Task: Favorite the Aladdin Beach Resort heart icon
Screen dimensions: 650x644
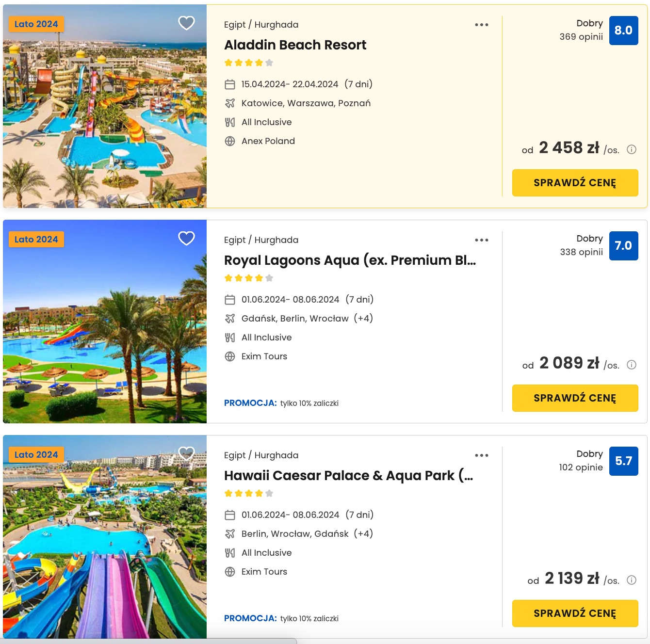Action: (187, 23)
